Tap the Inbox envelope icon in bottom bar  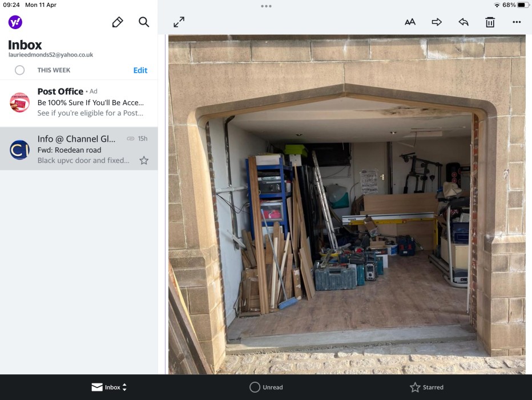pos(97,387)
